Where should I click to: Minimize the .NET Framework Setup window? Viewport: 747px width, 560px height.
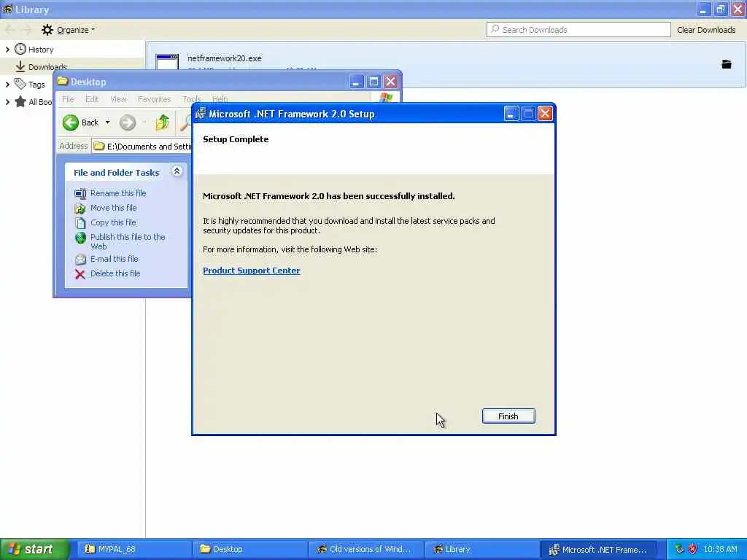pyautogui.click(x=511, y=114)
